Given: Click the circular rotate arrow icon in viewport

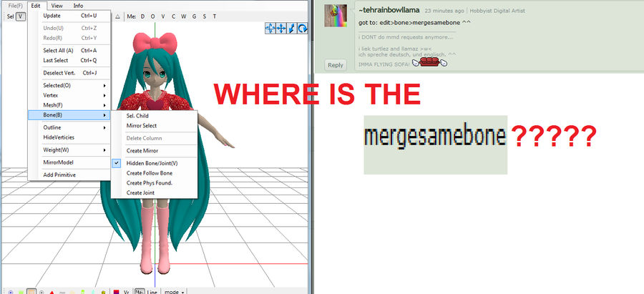Looking at the screenshot, I should click(x=302, y=28).
